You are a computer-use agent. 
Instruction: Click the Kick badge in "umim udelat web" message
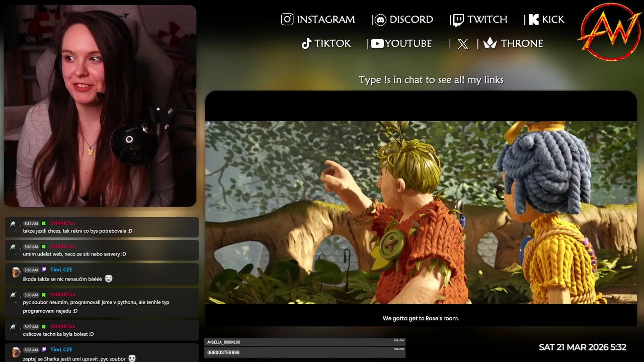coord(44,246)
